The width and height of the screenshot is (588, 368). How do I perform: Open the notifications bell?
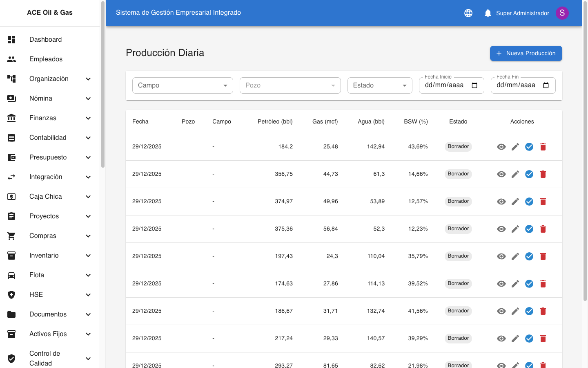tap(488, 13)
